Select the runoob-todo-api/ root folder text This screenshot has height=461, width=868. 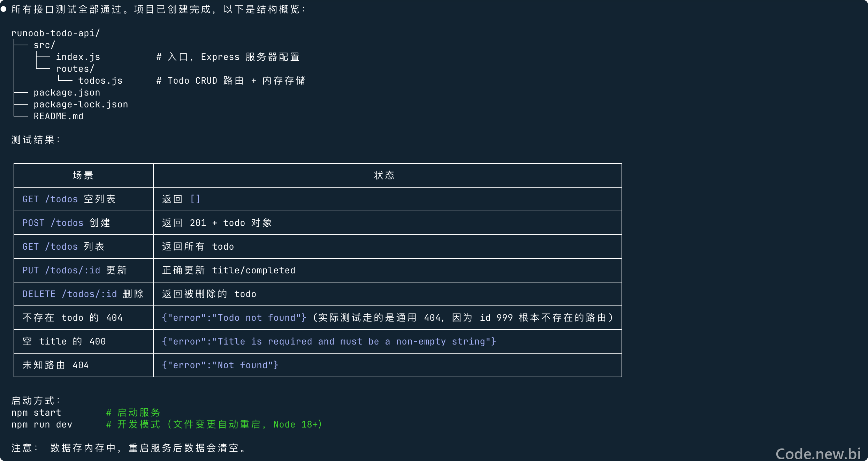pos(56,33)
